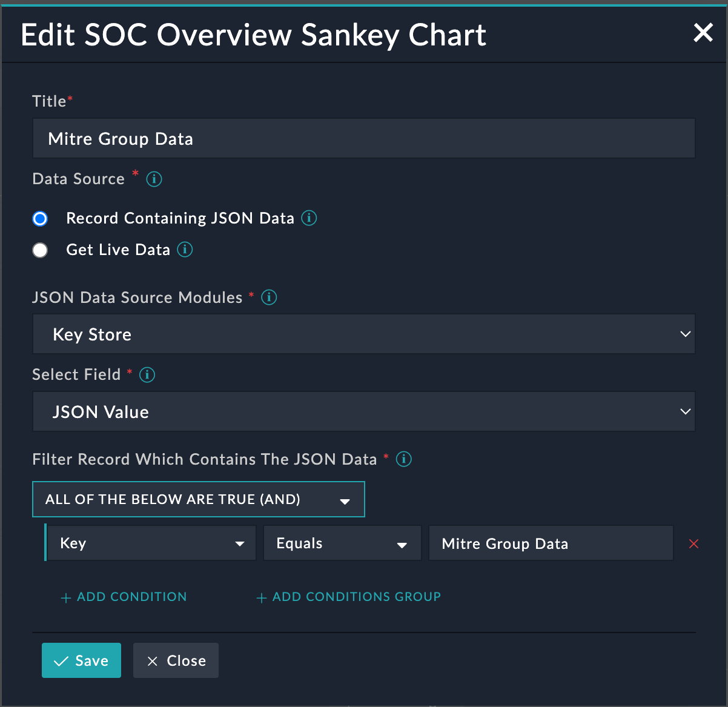Image resolution: width=728 pixels, height=707 pixels.
Task: Open the ALL OF THE BELOW ARE TRUE dropdown
Action: click(x=198, y=500)
